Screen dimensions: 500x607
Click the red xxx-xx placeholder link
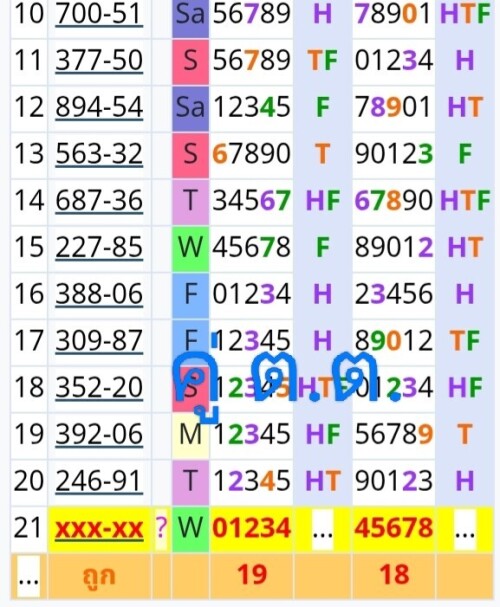(99, 528)
